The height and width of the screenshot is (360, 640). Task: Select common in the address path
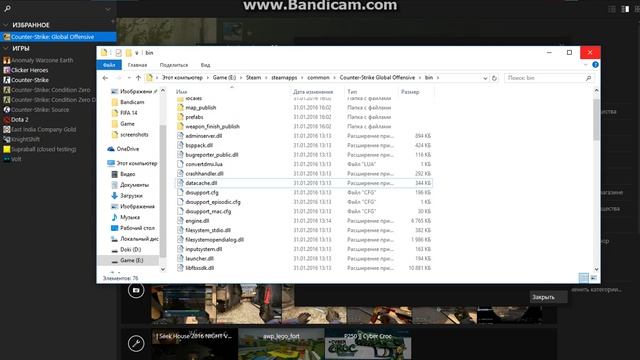318,78
